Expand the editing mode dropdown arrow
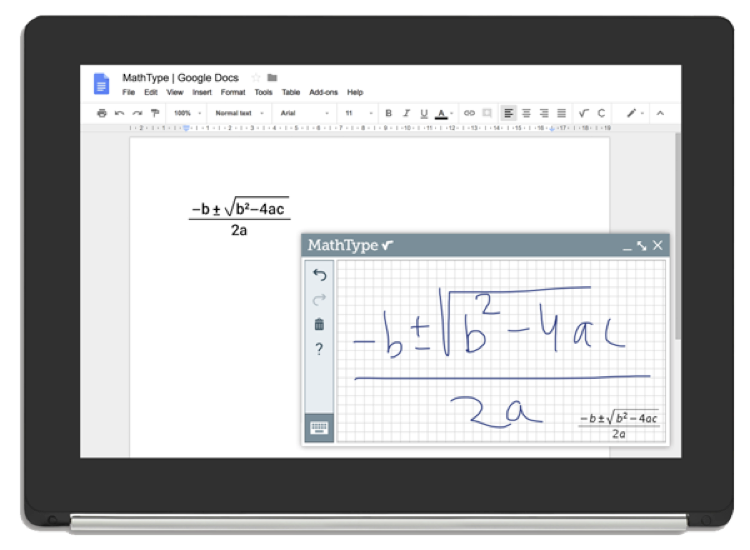The image size is (750, 550). (642, 113)
